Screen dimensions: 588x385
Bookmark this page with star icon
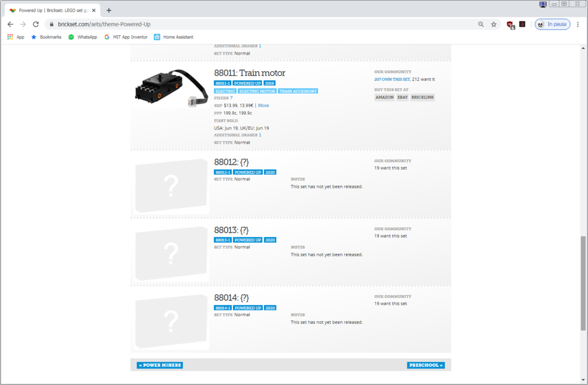point(493,24)
